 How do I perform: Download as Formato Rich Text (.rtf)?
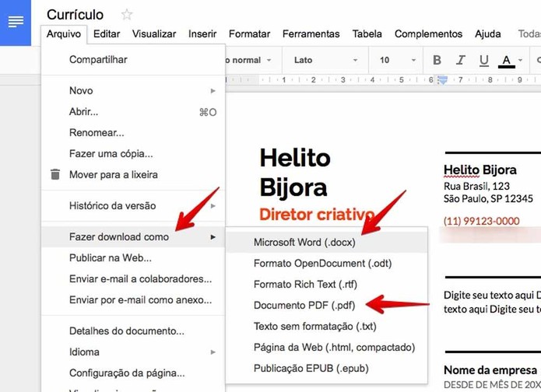[326, 285]
